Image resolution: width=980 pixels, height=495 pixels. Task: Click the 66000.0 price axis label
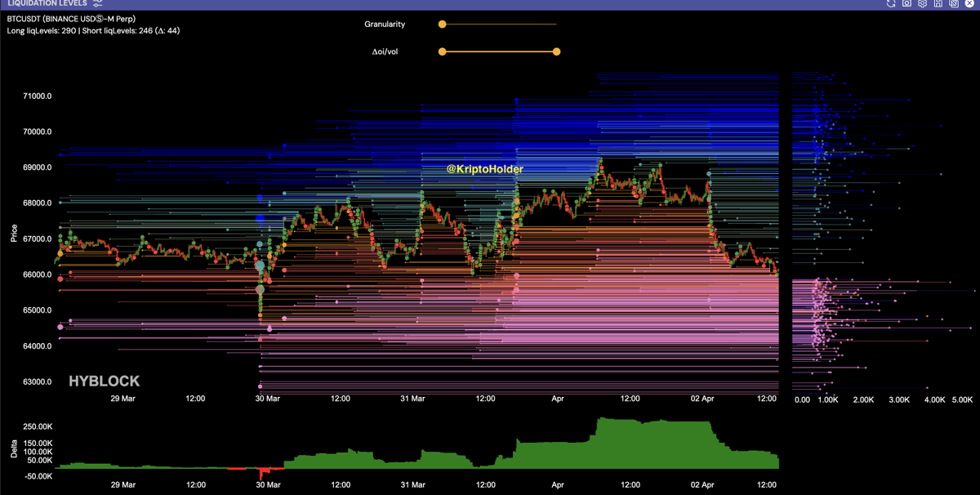coord(37,274)
